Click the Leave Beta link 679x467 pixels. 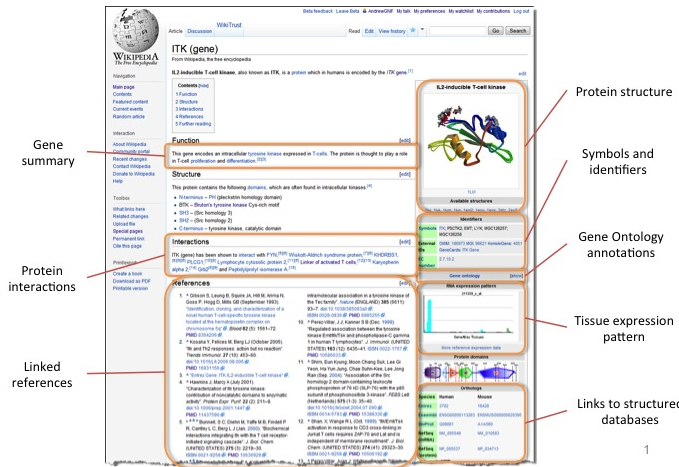tap(348, 11)
